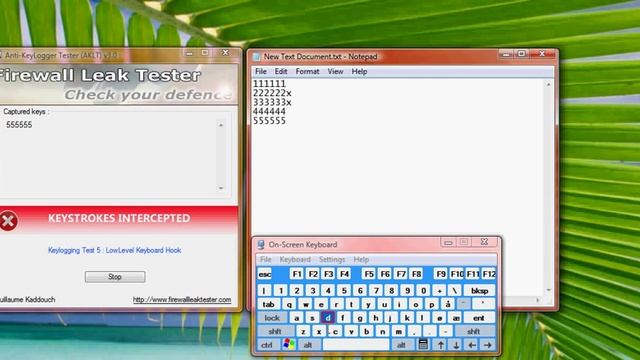640x360 pixels.
Task: Minimize the On-Screen Keyboard window
Action: [x=448, y=242]
